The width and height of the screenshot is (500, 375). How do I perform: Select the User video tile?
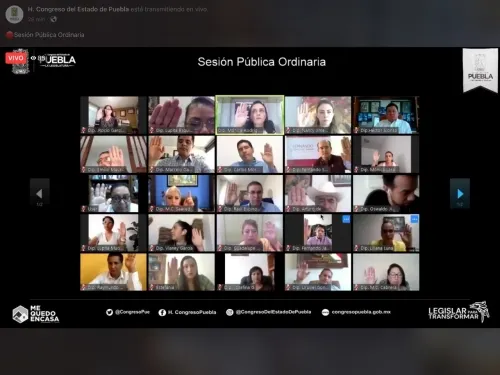pos(113,194)
